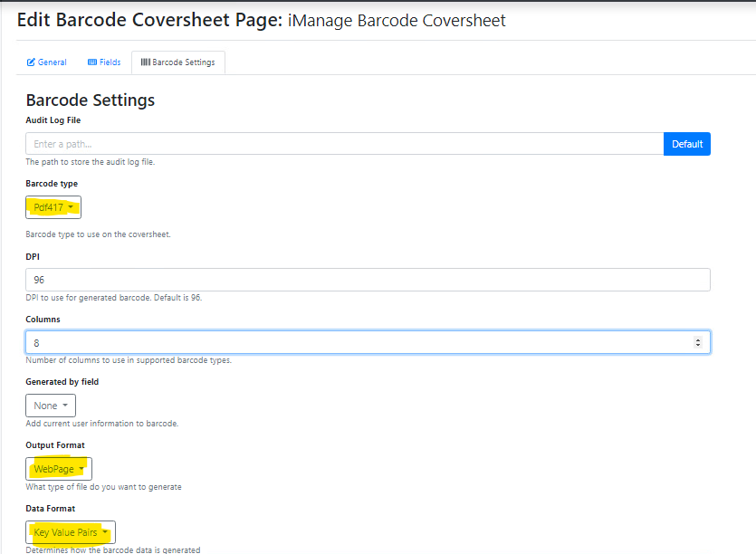This screenshot has width=756, height=554.
Task: Increase Columns with the up spinner arrow
Action: [697, 339]
